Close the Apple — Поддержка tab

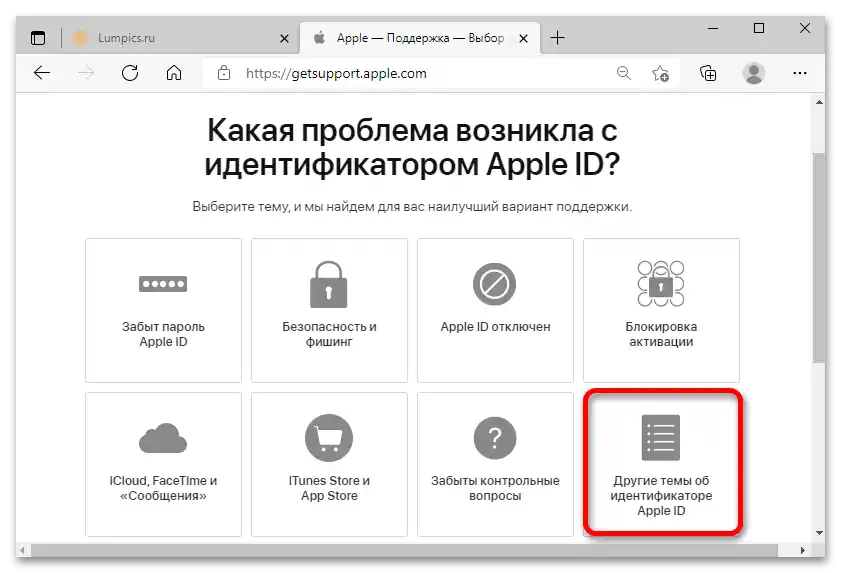tap(523, 39)
